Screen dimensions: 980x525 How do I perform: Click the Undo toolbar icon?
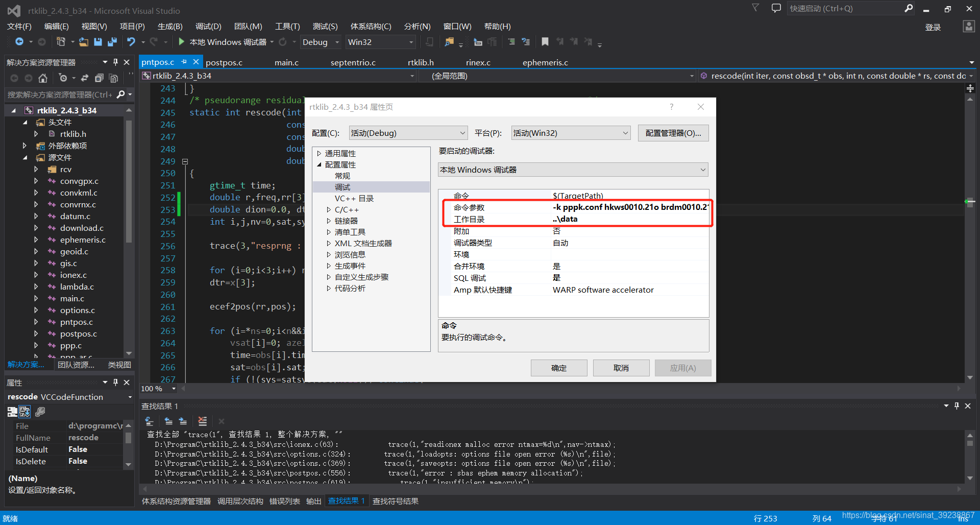[131, 42]
